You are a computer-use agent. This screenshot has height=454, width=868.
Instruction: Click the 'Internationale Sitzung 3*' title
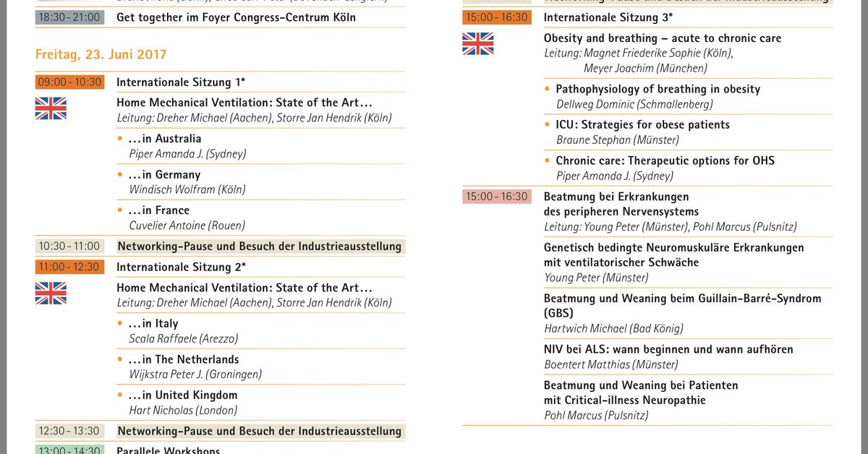pos(608,17)
